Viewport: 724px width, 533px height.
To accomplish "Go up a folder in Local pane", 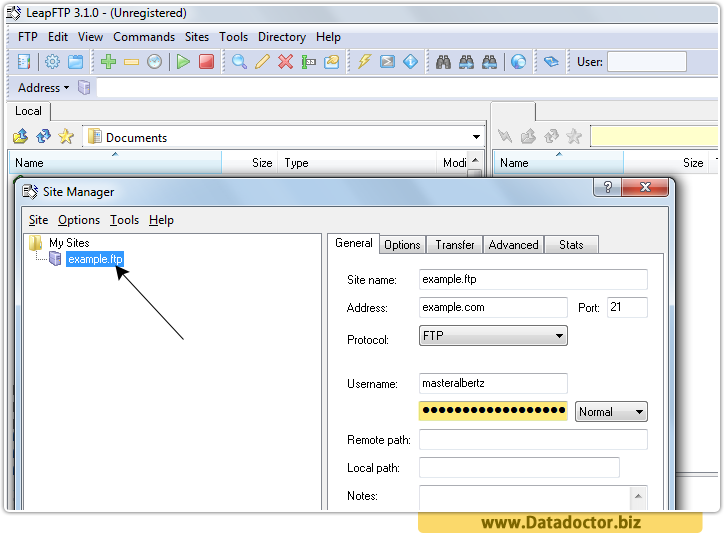I will [20, 136].
